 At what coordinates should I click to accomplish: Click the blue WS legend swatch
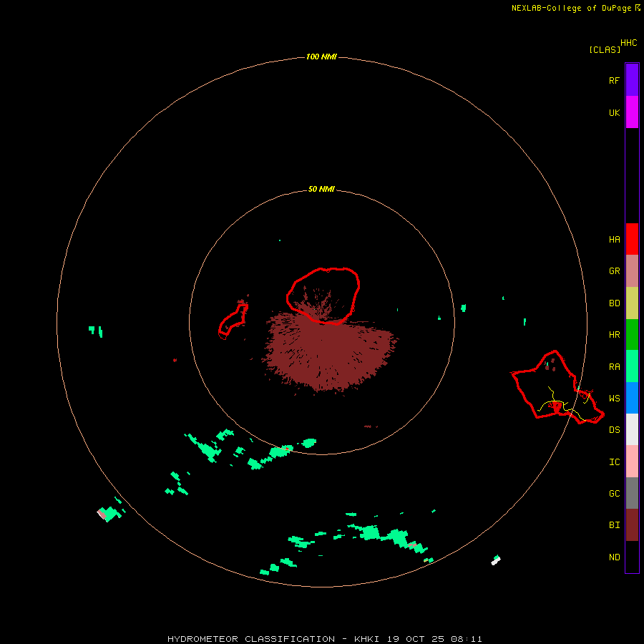click(632, 398)
